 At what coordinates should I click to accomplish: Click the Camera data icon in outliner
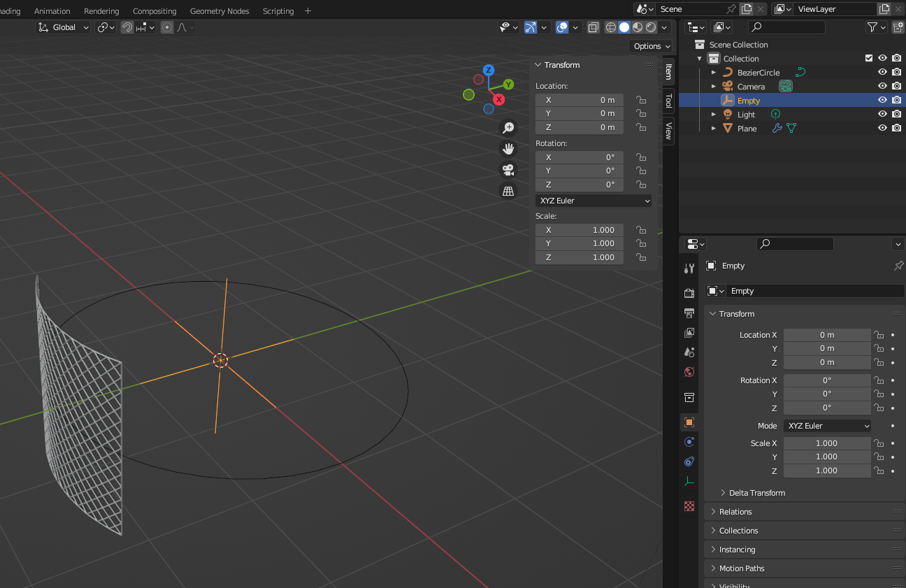point(786,86)
